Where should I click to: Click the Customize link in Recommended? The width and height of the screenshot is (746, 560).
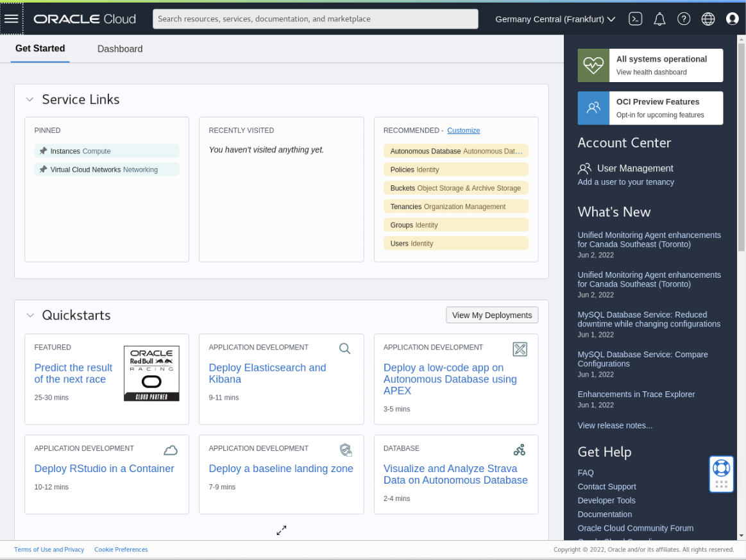[x=463, y=130]
